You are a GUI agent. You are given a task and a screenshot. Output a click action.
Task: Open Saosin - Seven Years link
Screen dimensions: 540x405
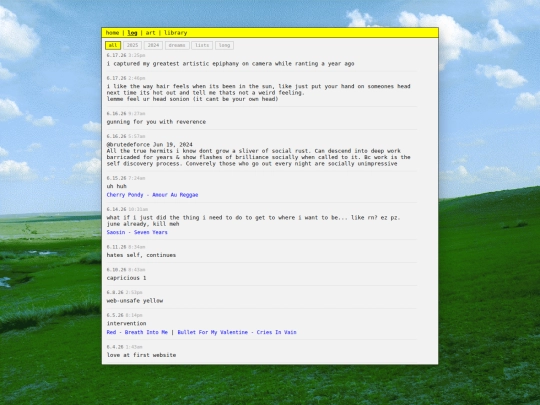pos(137,232)
